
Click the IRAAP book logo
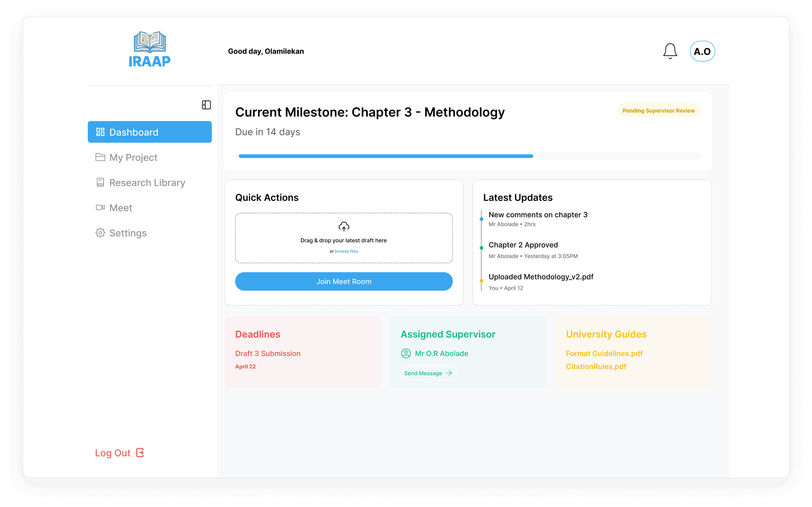click(x=150, y=49)
